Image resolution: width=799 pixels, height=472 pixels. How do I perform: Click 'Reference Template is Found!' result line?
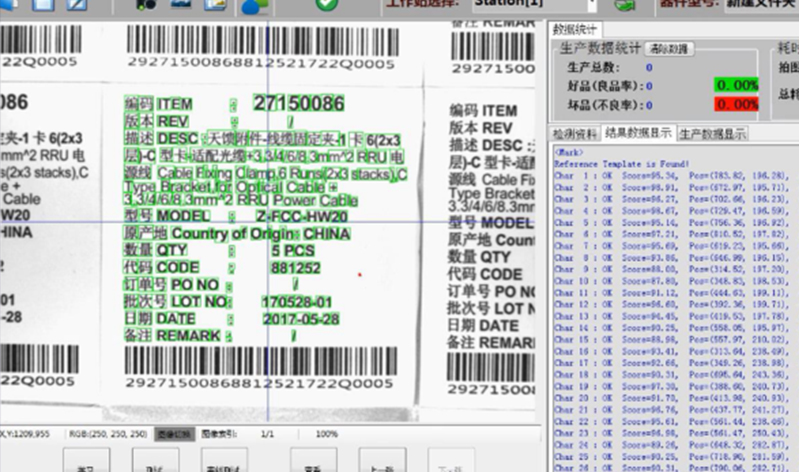622,164
